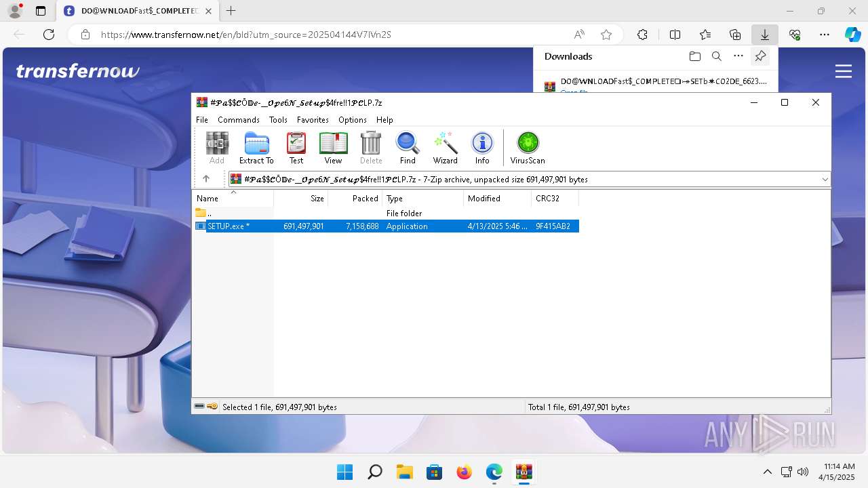Open Firefox from taskbar
The height and width of the screenshot is (488, 868).
(464, 472)
